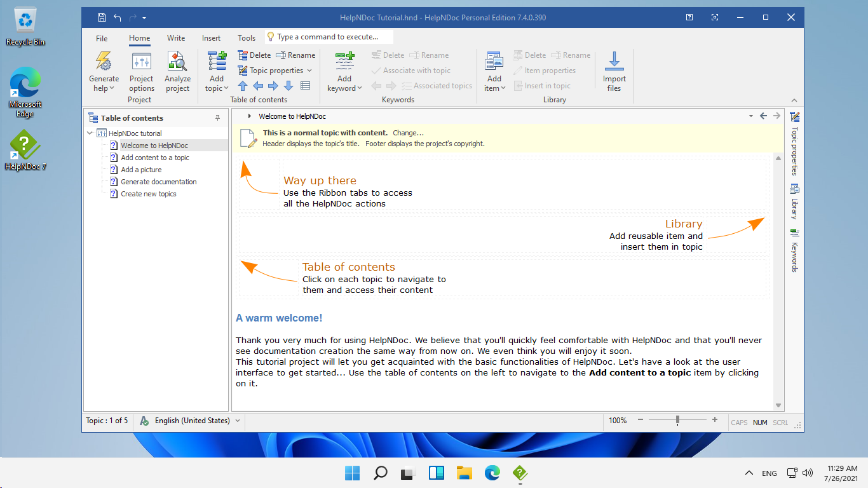Click the HelpNDoc taskbar icon

pyautogui.click(x=520, y=473)
